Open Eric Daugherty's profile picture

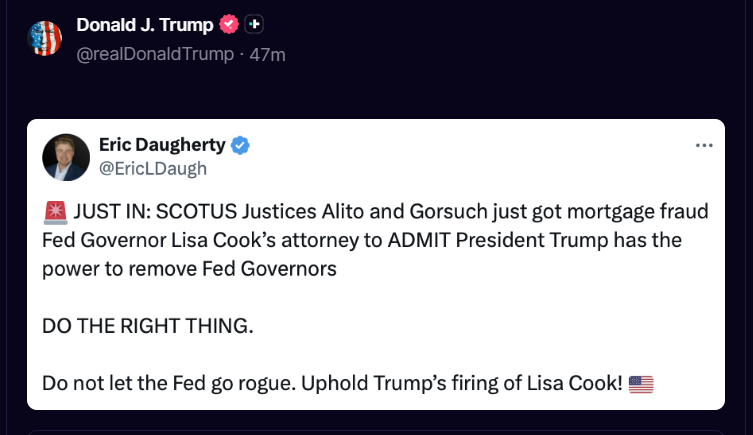pyautogui.click(x=66, y=157)
